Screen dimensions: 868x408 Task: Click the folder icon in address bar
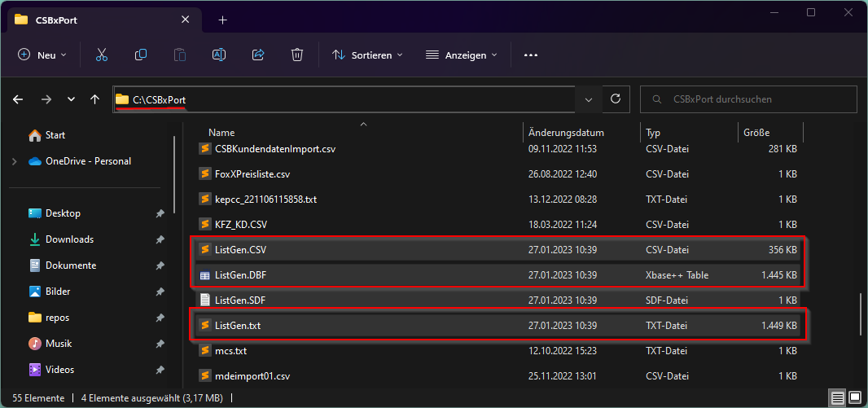(122, 99)
